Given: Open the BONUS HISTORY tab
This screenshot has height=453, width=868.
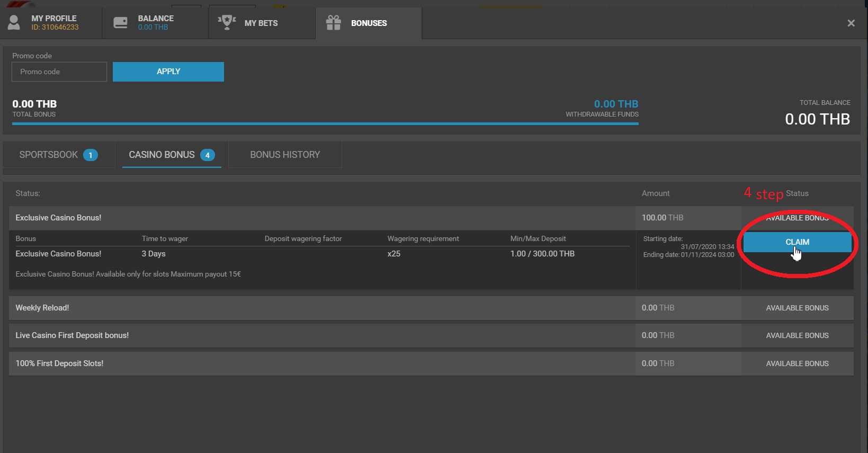Looking at the screenshot, I should pos(285,155).
